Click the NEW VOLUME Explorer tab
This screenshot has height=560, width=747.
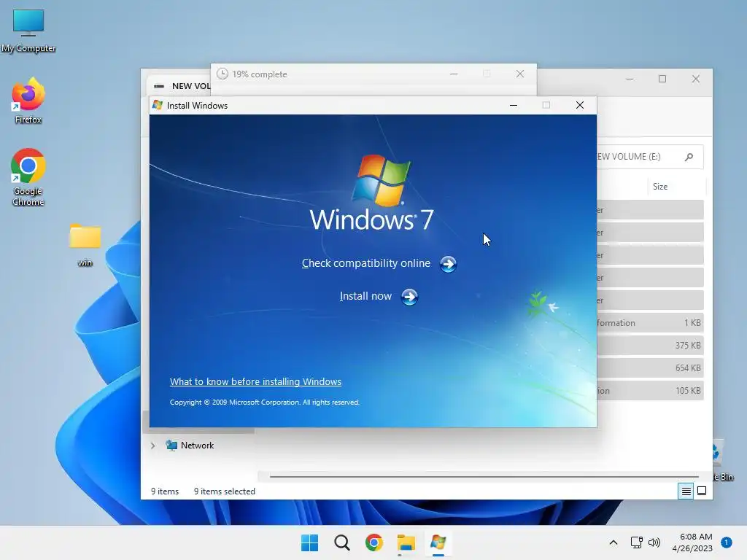[180, 86]
